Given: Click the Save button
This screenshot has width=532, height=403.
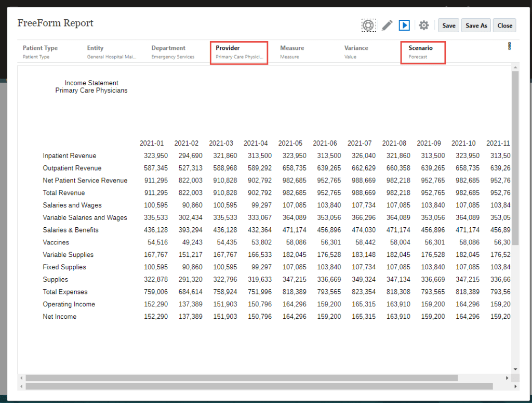Looking at the screenshot, I should pyautogui.click(x=449, y=25).
